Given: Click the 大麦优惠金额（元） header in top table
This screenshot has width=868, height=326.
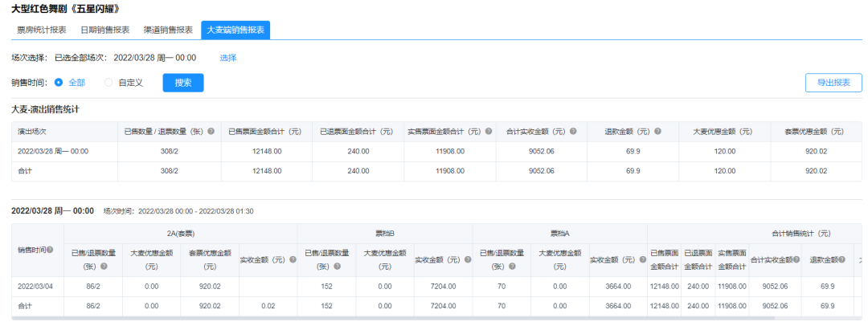Looking at the screenshot, I should 725,132.
